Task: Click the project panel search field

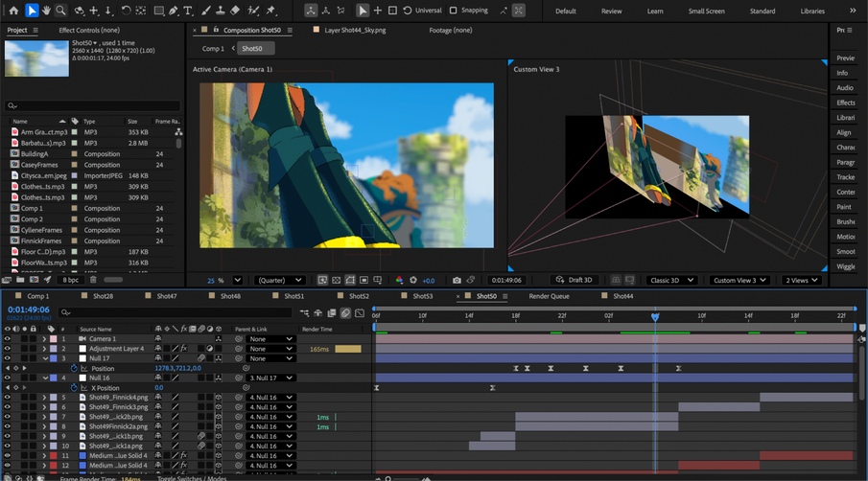Action: point(92,105)
